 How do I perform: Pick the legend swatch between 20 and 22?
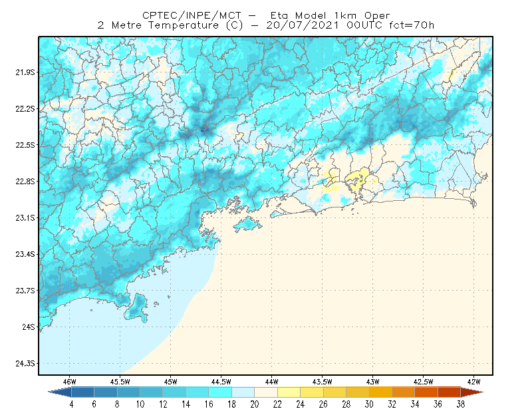[x=266, y=392]
